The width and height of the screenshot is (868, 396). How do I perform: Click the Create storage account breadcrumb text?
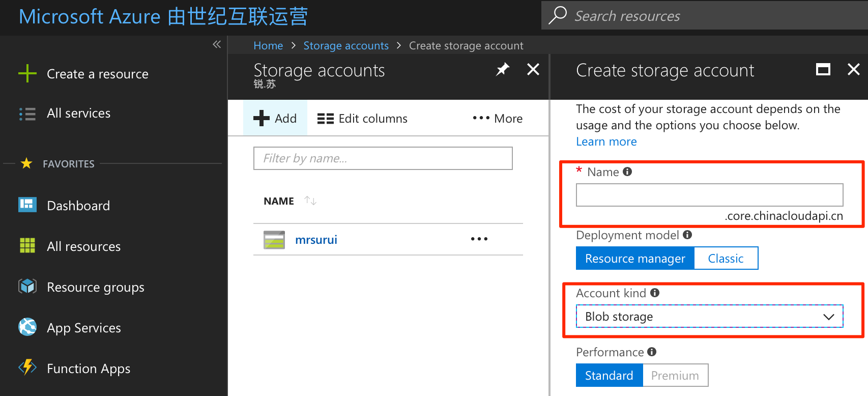(x=466, y=45)
